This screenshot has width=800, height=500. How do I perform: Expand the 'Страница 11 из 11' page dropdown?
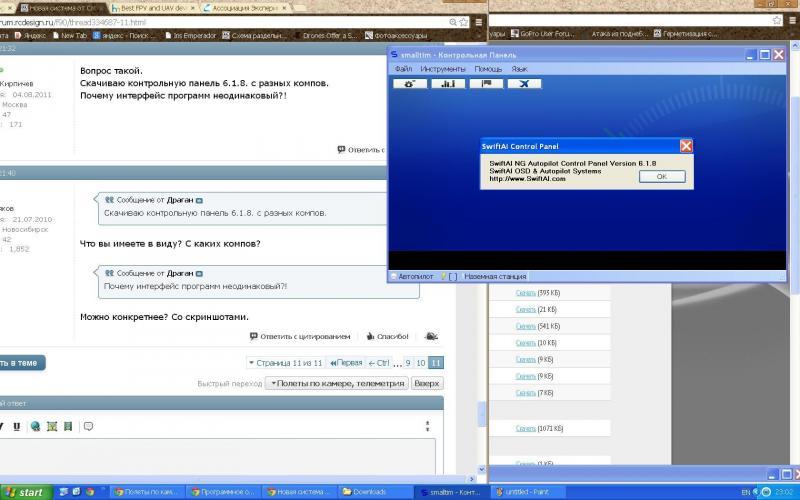(285, 363)
